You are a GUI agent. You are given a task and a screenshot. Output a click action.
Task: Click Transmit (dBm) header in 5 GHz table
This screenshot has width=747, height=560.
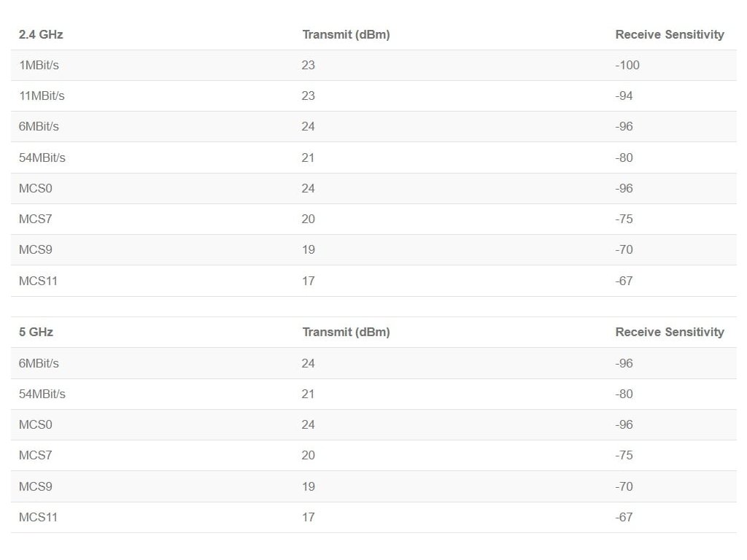coord(346,332)
